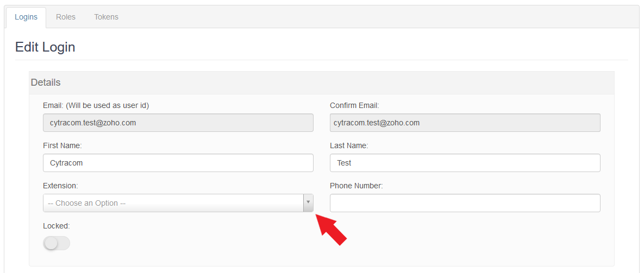Viewport: 644px width, 273px height.
Task: Click the Last Name field containing Test
Action: 465,163
